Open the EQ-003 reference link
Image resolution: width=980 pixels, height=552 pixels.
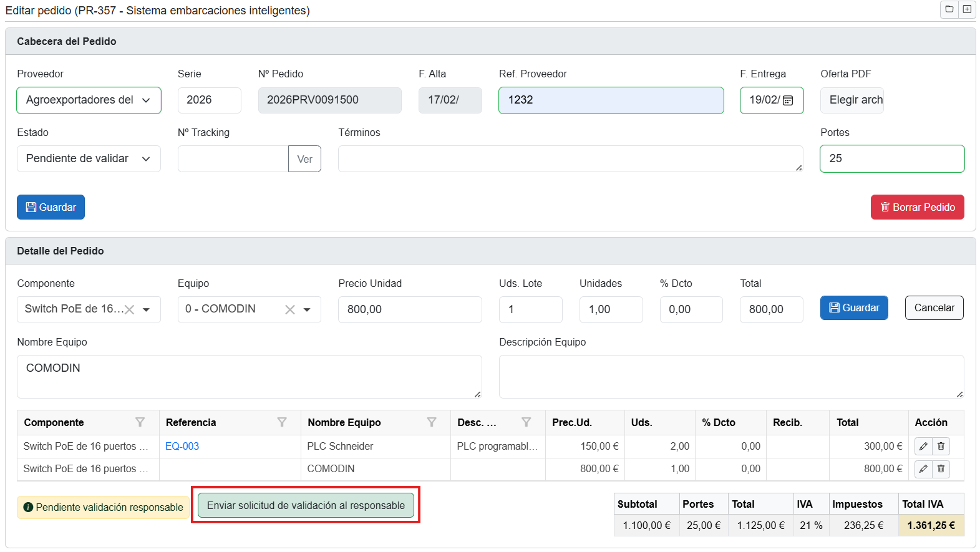click(x=182, y=447)
